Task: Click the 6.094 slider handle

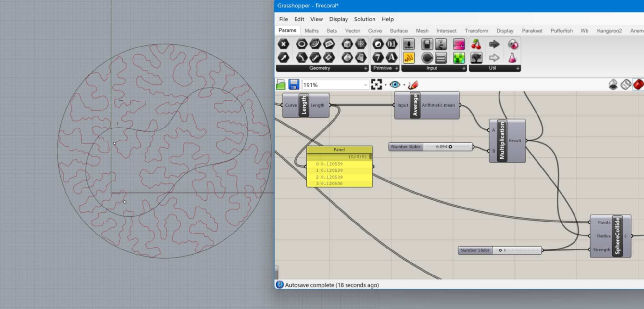Action: click(x=450, y=147)
